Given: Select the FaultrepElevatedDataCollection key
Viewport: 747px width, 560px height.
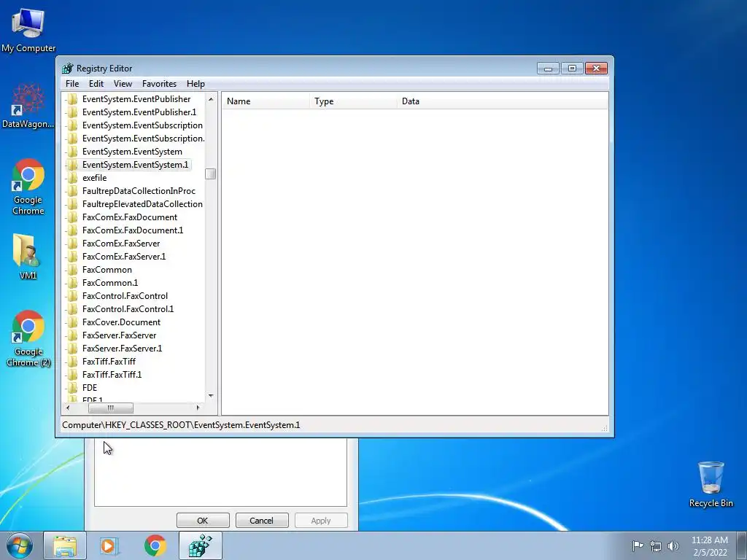Looking at the screenshot, I should (142, 204).
